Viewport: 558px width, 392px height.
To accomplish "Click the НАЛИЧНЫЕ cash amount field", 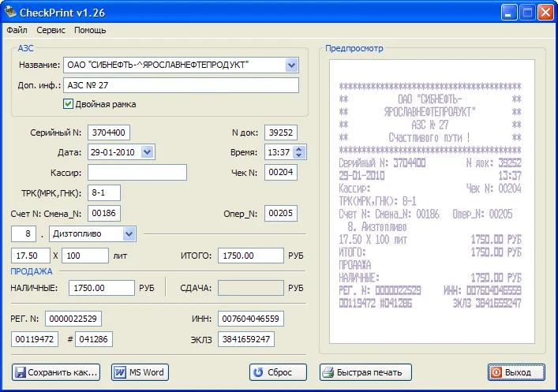I will (101, 289).
